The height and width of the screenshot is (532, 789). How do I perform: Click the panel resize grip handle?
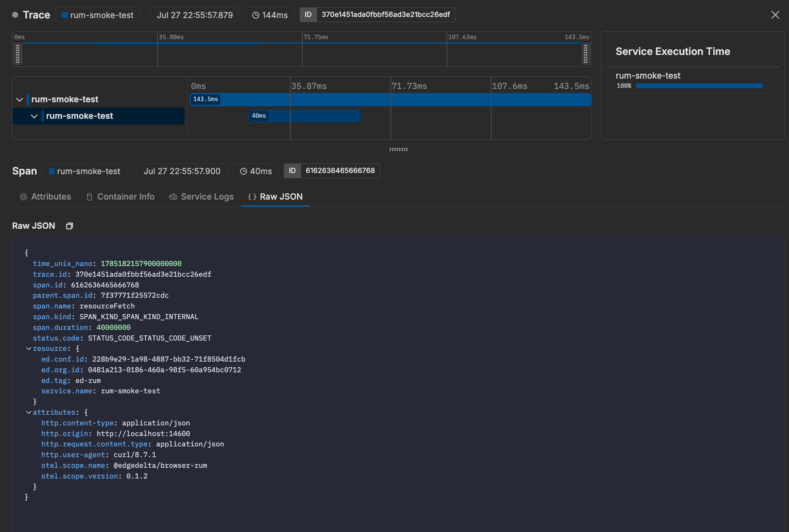(399, 149)
